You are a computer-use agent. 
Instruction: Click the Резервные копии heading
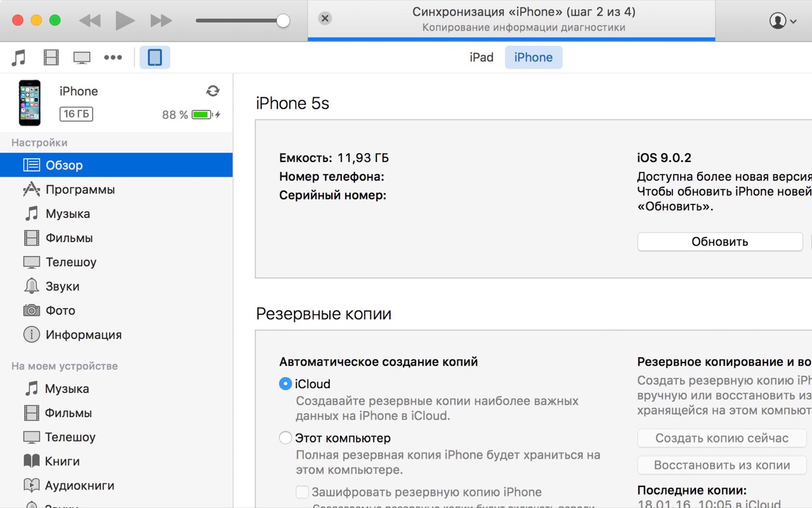[x=324, y=314]
